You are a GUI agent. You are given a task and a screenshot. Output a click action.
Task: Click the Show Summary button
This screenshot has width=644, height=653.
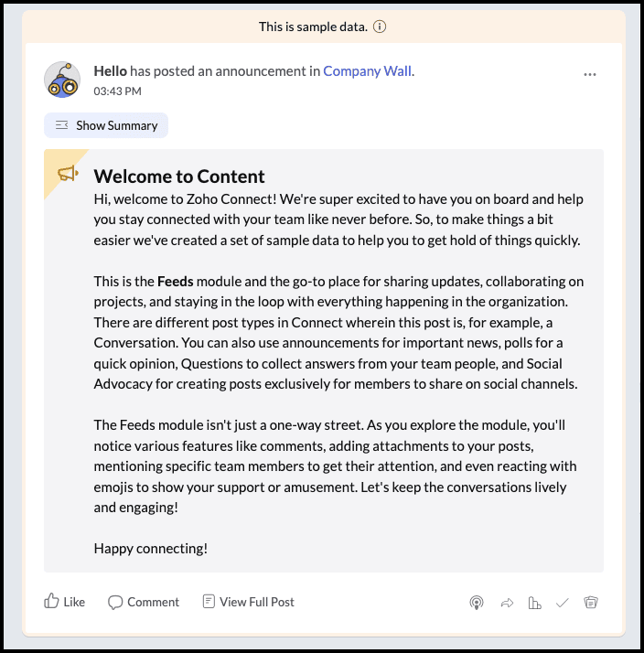click(106, 125)
